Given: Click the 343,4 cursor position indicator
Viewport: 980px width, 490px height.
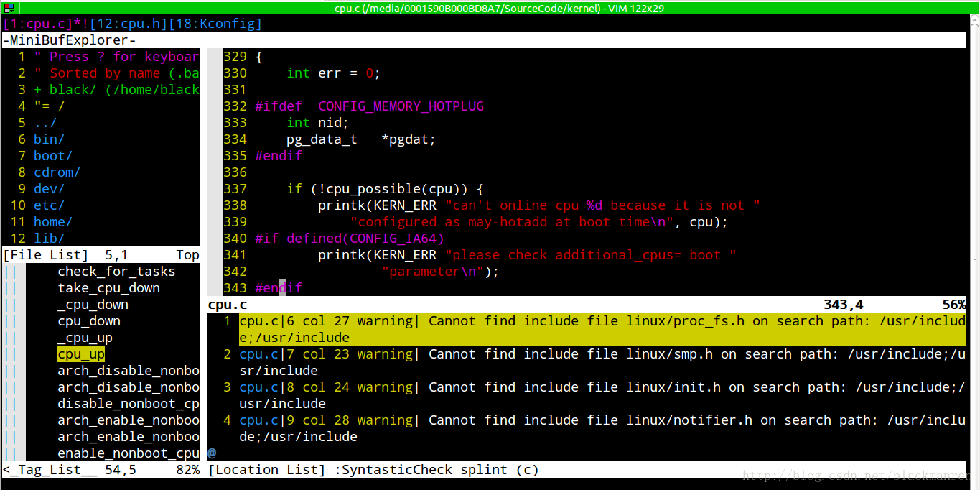Looking at the screenshot, I should [x=844, y=305].
